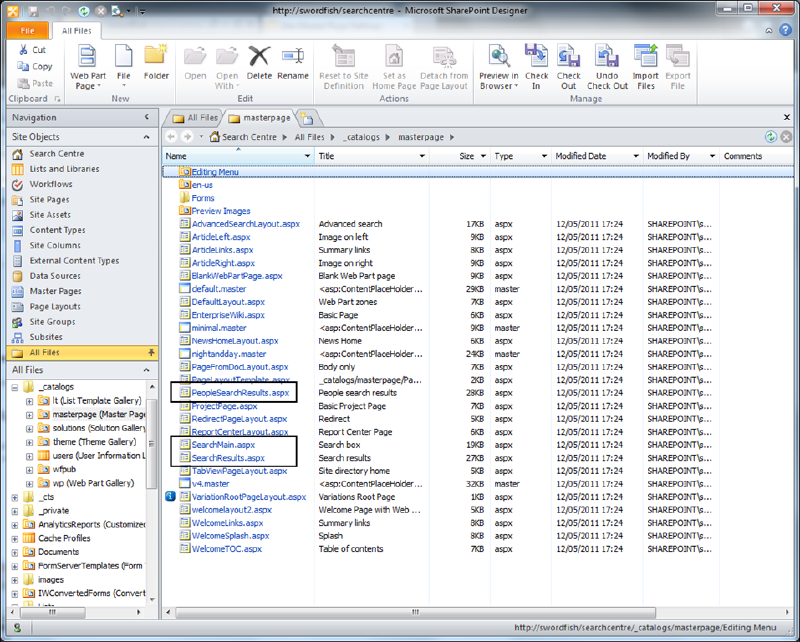Create a new Folder

(156, 62)
